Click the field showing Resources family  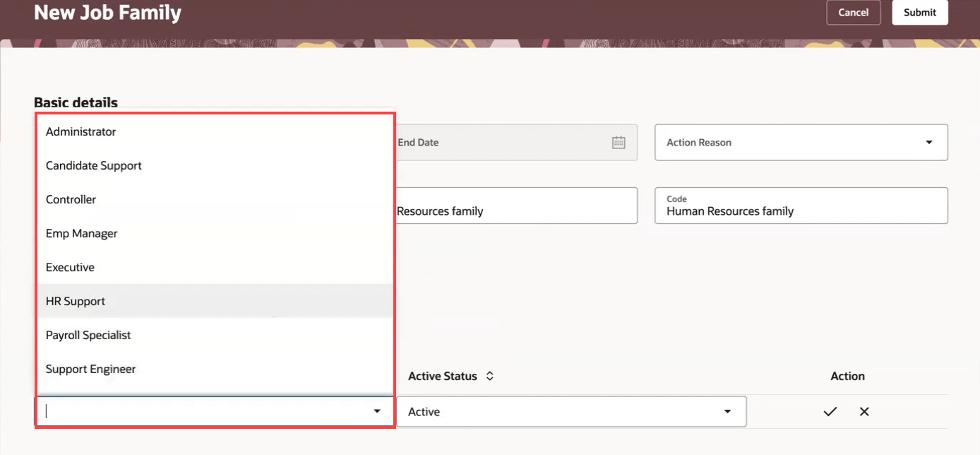(x=515, y=206)
